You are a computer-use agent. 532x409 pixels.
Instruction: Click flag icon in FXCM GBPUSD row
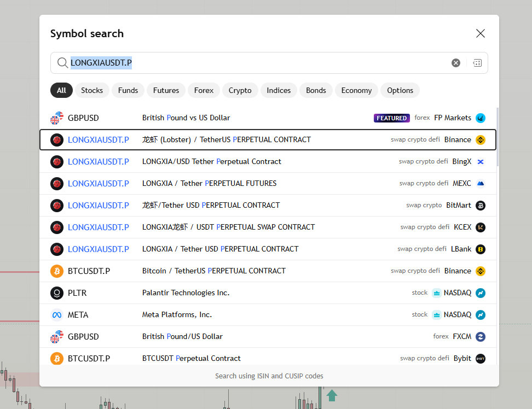[57, 336]
